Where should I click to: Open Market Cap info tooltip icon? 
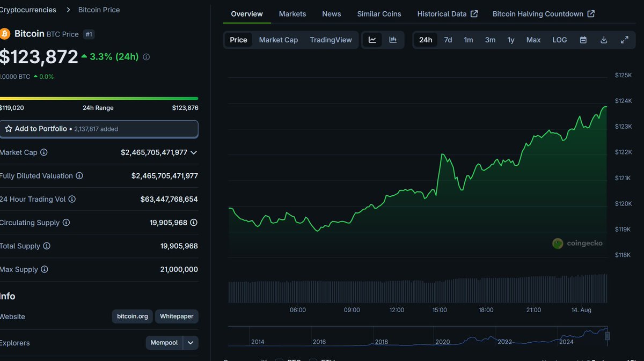[44, 152]
